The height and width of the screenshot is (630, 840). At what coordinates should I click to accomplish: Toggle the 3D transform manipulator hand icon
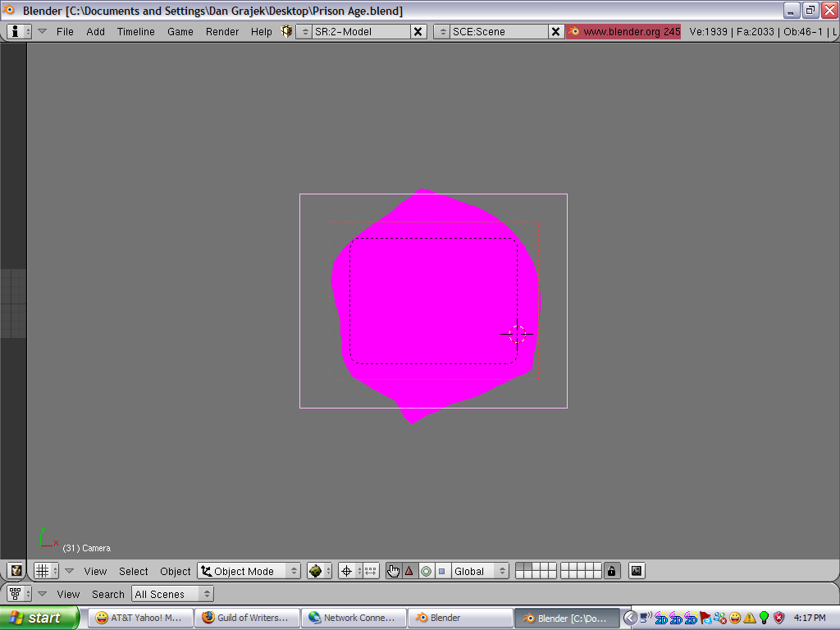tap(393, 571)
